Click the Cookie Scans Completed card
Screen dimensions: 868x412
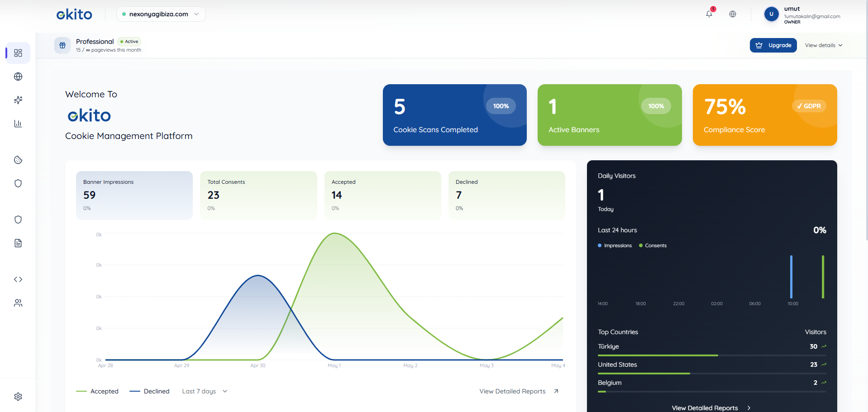pos(455,115)
